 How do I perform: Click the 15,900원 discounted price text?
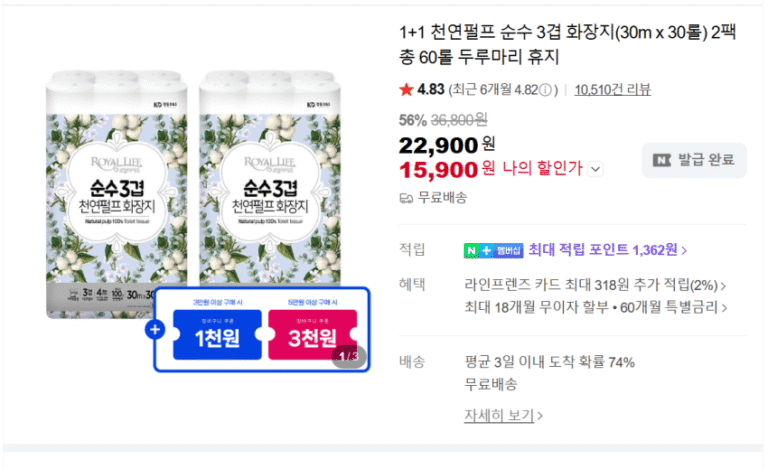click(447, 170)
